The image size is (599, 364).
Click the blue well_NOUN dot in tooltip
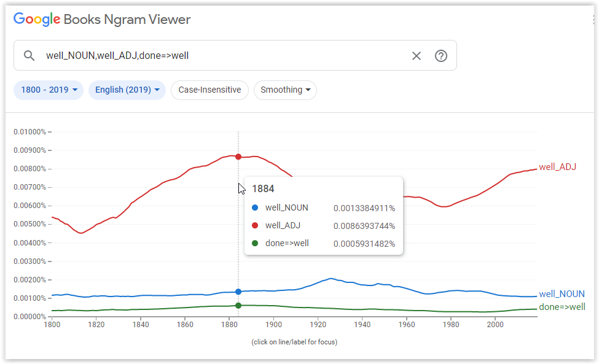point(255,207)
